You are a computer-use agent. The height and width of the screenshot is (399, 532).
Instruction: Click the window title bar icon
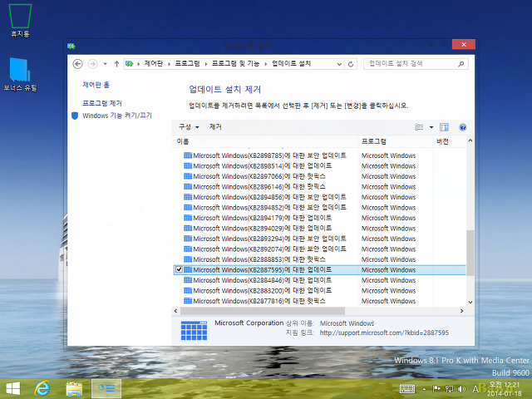point(71,47)
